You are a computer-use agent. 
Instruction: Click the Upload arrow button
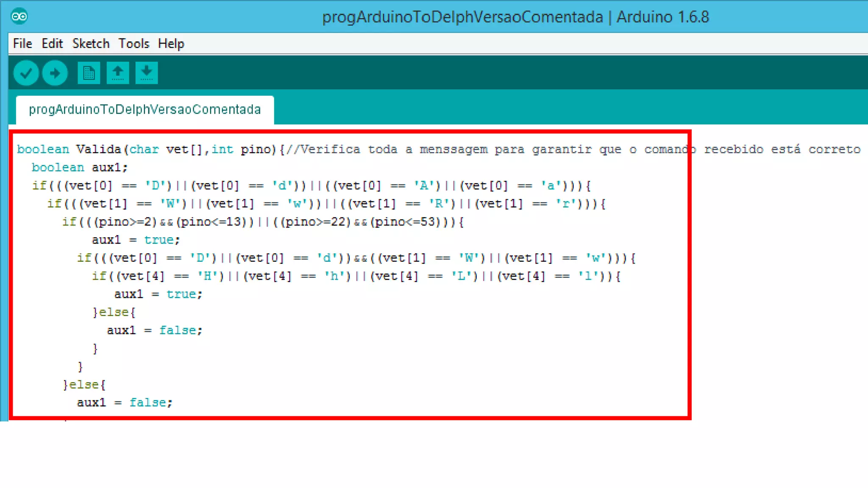(x=55, y=73)
